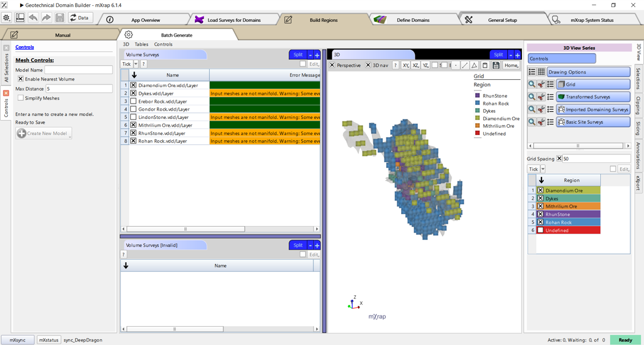The width and height of the screenshot is (644, 345).
Task: Click the minus icon in the 3D panel header
Action: 511,54
